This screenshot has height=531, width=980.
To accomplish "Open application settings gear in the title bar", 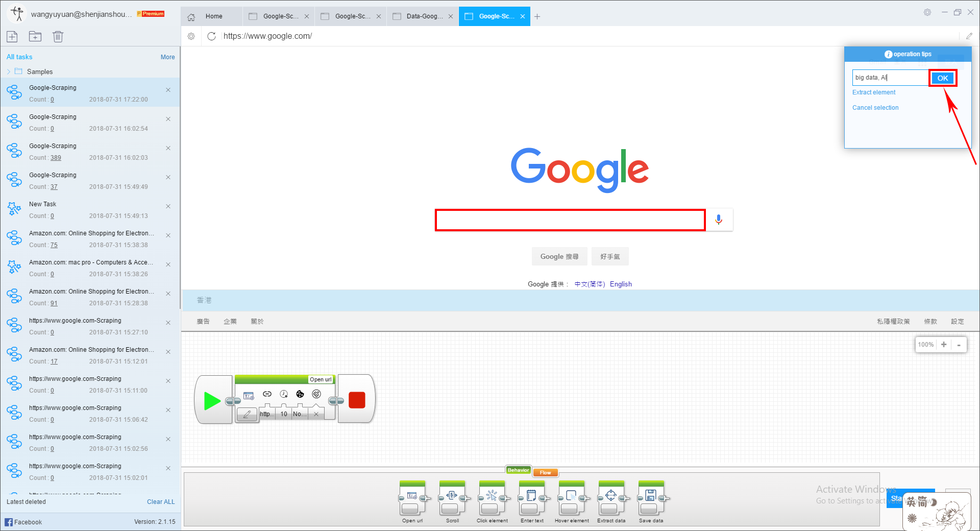I will coord(927,12).
